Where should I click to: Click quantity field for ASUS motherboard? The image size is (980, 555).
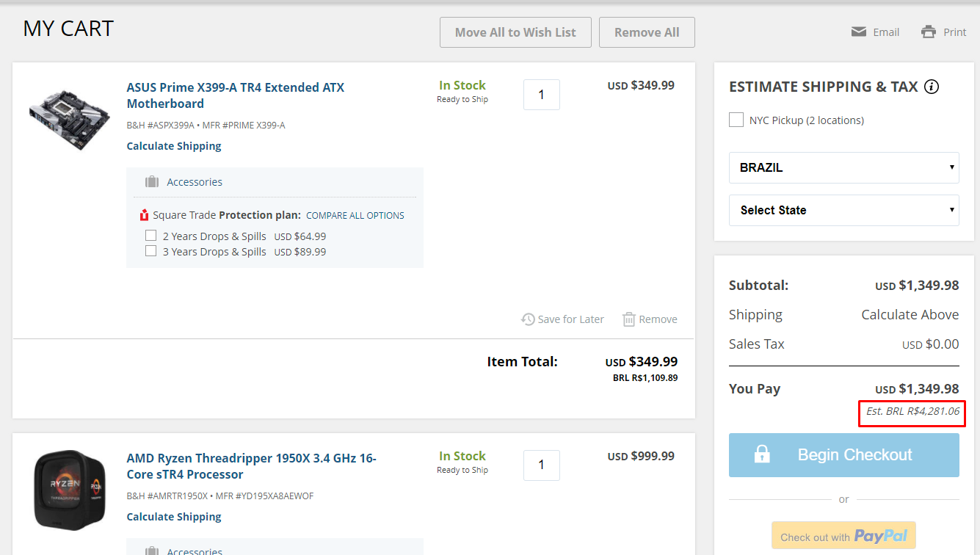click(542, 95)
